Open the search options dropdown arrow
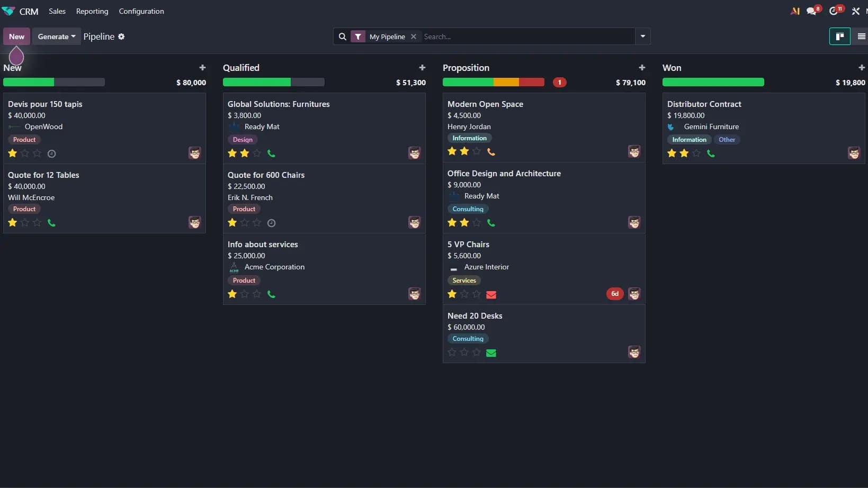Image resolution: width=868 pixels, height=488 pixels. click(x=642, y=37)
